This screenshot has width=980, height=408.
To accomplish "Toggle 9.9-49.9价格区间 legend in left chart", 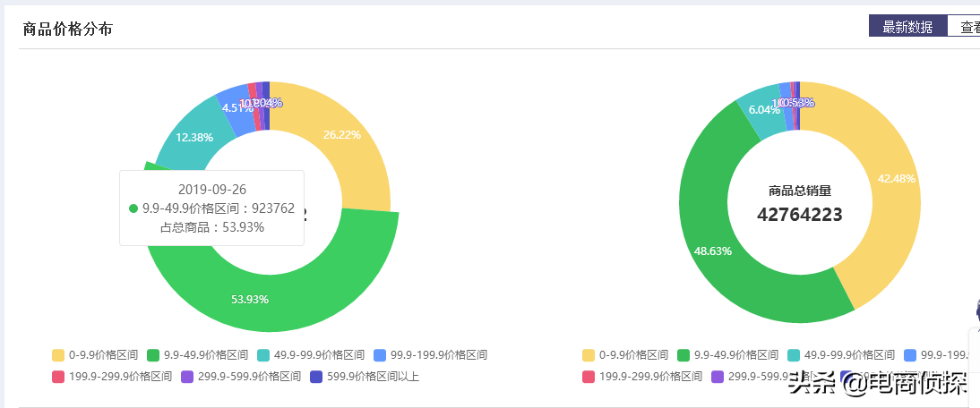I will (192, 355).
